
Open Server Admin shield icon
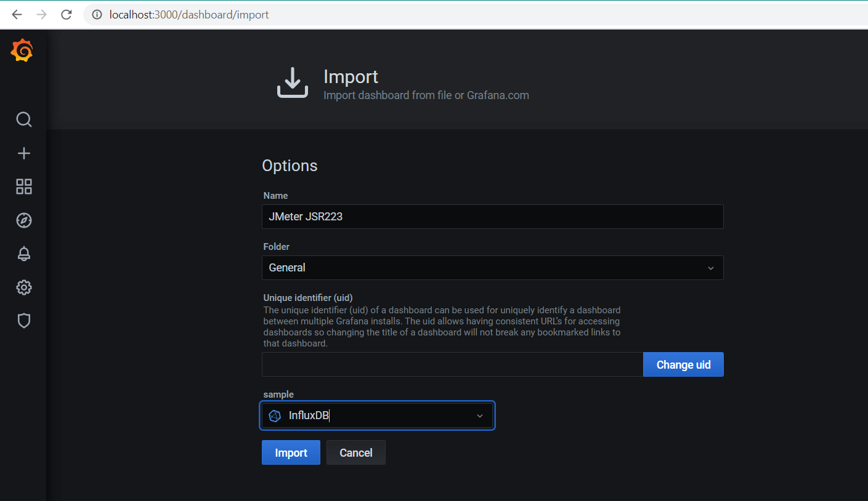point(23,320)
